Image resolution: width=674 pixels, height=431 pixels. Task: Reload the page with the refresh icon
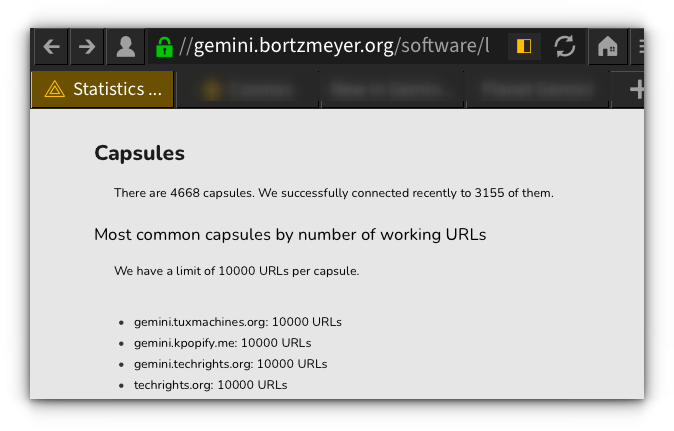click(x=564, y=46)
